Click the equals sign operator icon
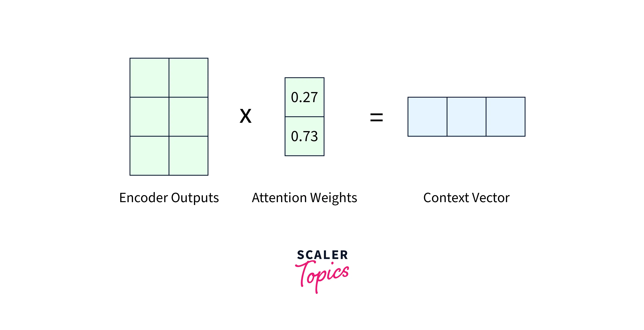 pyautogui.click(x=377, y=117)
